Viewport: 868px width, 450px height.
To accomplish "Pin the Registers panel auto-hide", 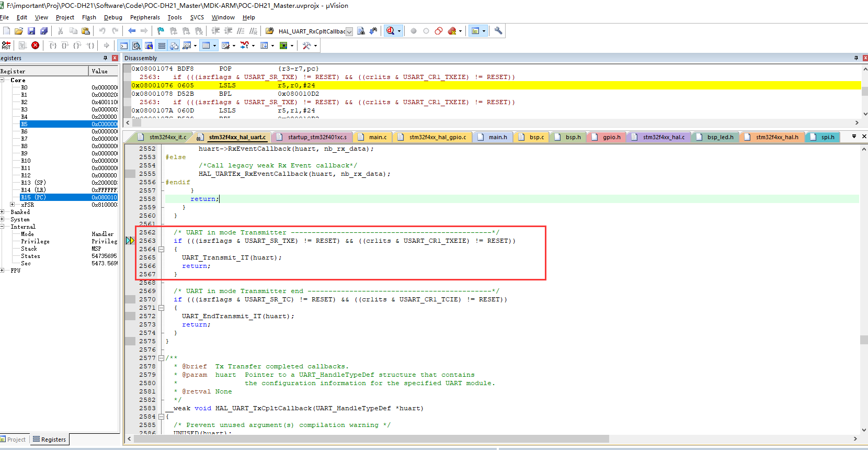I will tap(105, 58).
